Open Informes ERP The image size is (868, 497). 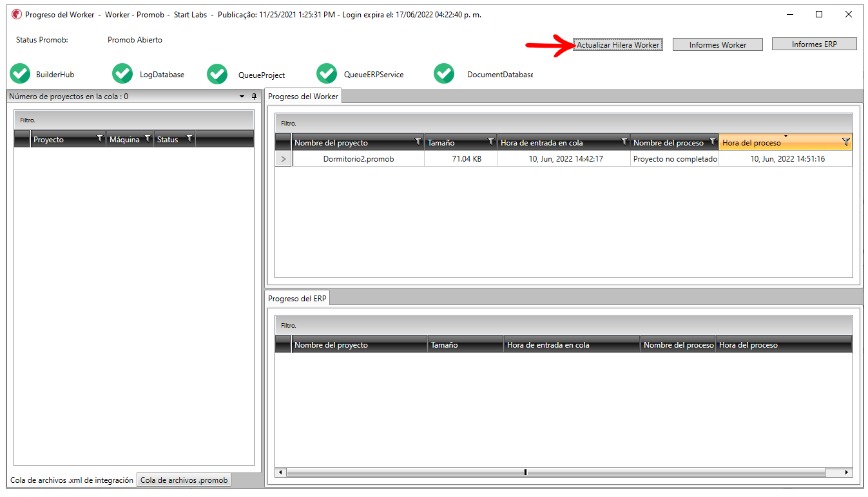tap(815, 44)
